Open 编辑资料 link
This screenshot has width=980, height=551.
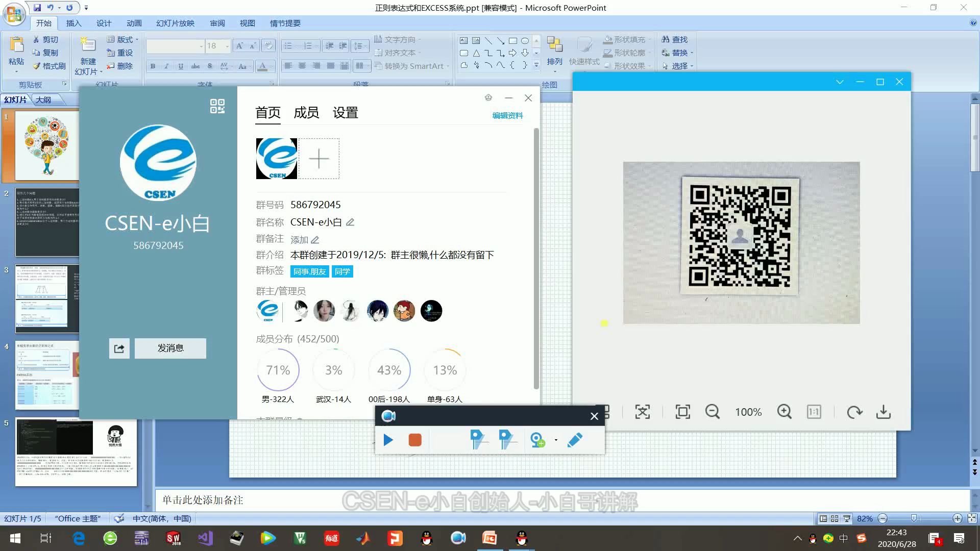pos(507,116)
